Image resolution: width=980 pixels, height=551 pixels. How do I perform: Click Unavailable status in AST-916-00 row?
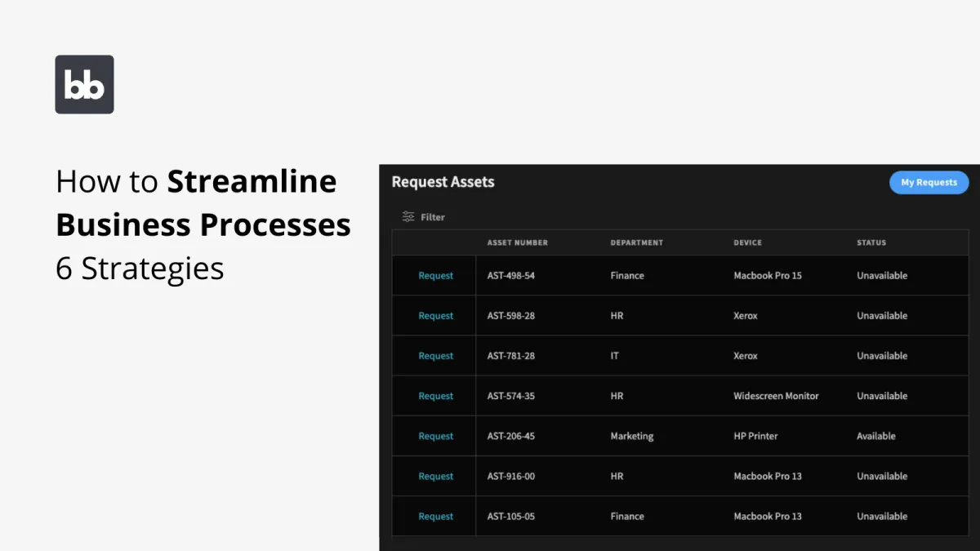[x=882, y=476]
